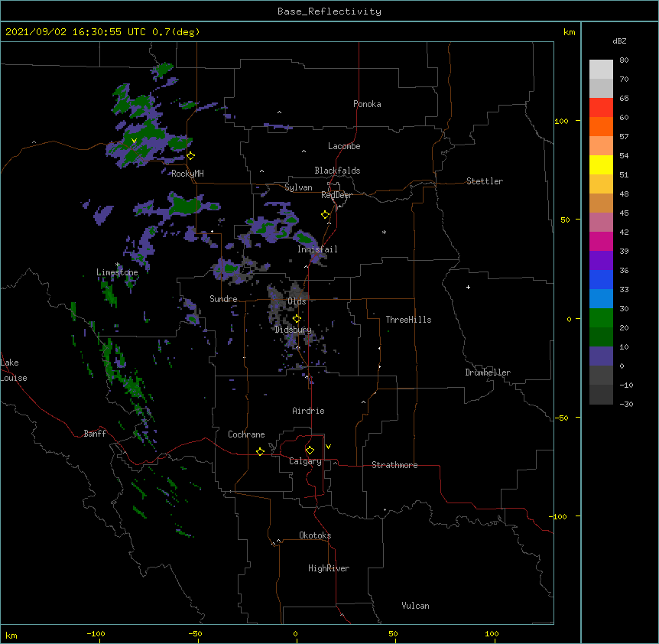
Task: Click the Base_Reflectivity title text
Action: click(x=329, y=11)
